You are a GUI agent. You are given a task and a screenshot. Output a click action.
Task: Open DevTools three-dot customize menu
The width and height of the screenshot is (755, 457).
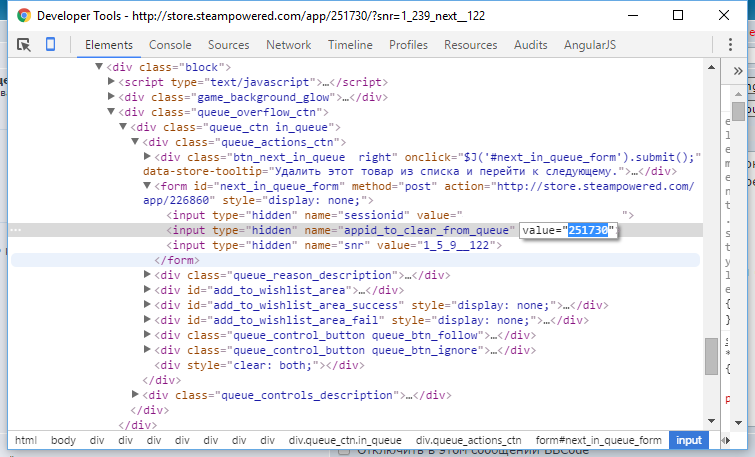(730, 45)
